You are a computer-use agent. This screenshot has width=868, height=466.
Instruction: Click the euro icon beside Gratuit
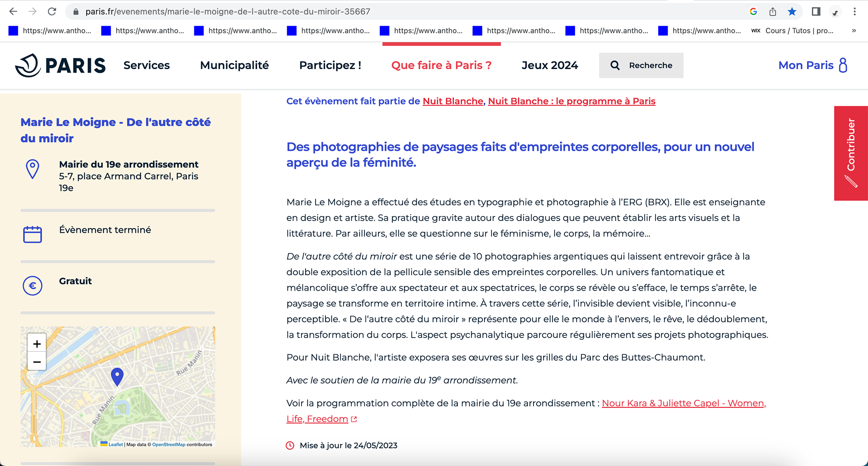33,286
